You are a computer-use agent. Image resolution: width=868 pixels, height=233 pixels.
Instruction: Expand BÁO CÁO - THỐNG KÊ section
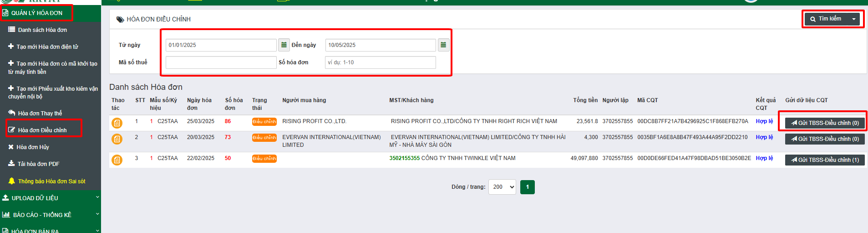click(50, 215)
